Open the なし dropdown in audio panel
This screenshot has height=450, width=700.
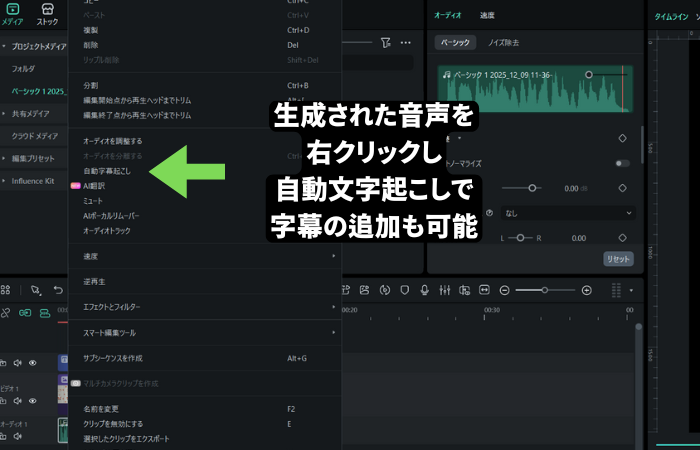click(x=568, y=213)
